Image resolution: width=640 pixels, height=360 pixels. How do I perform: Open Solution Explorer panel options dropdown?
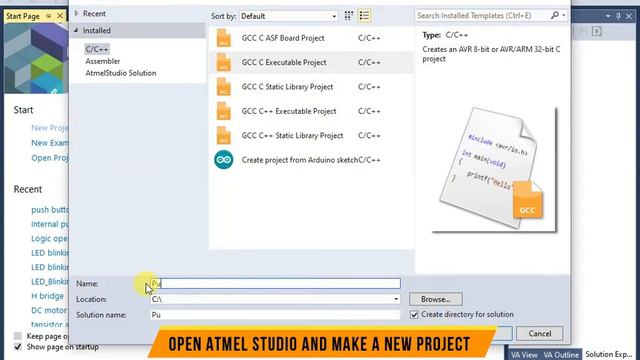[x=608, y=16]
